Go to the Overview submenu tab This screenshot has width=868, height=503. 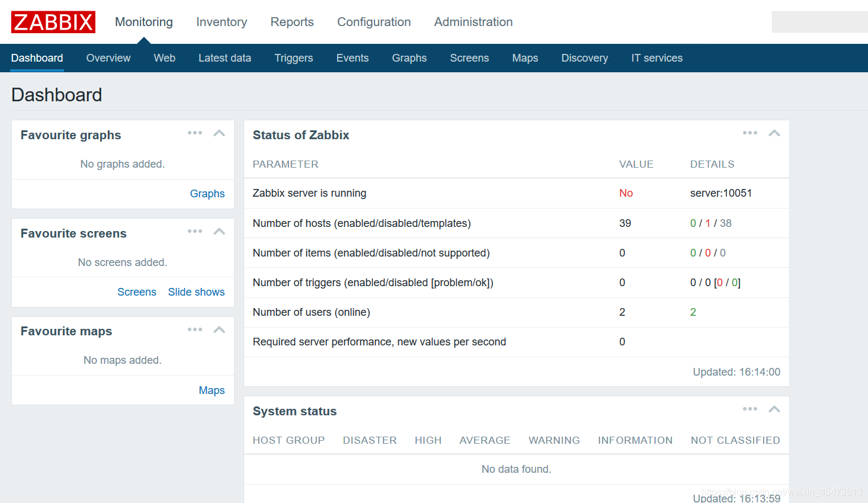[x=108, y=58]
